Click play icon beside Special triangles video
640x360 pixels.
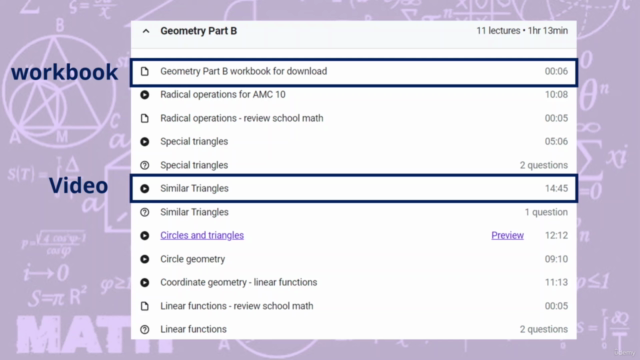(144, 142)
